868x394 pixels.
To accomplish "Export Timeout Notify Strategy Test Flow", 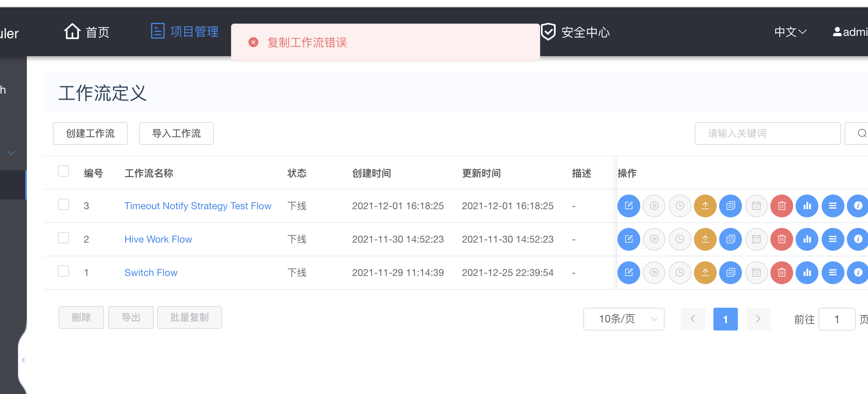I will (x=833, y=206).
